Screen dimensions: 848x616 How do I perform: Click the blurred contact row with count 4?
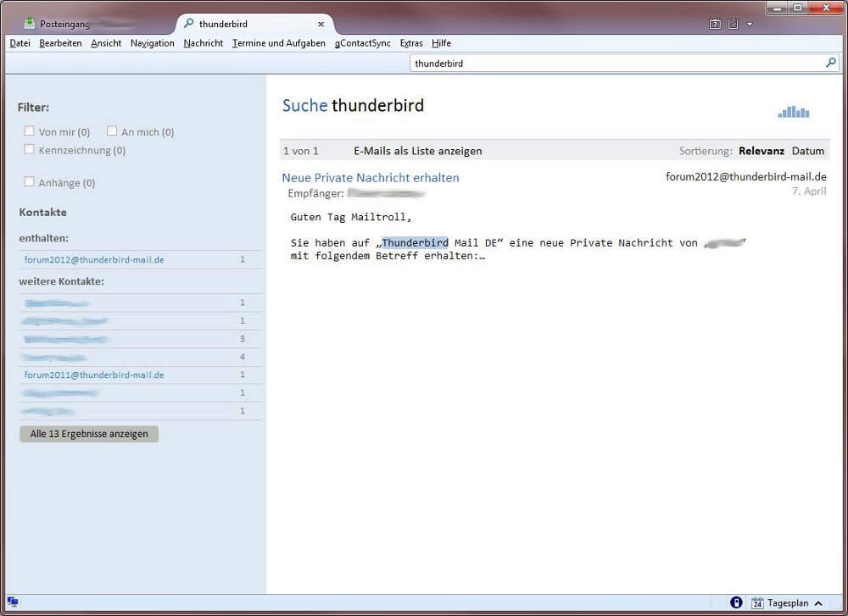(141, 357)
